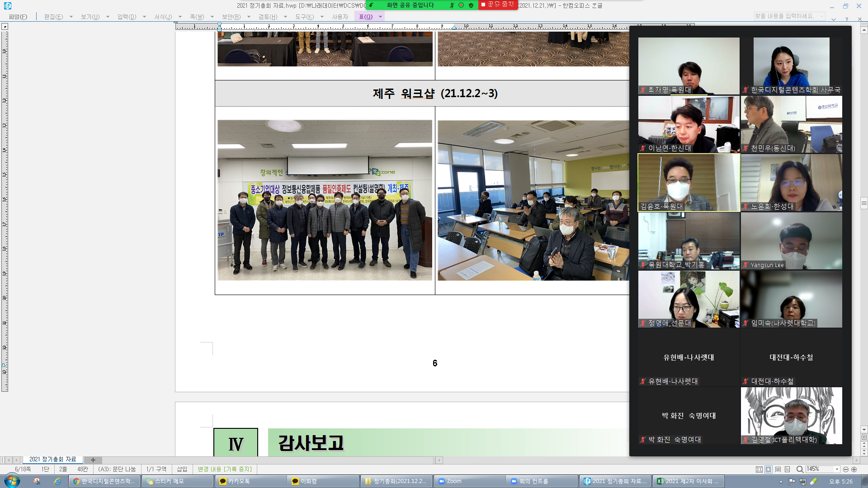
Task: Show hidden system tray icons
Action: point(781,482)
